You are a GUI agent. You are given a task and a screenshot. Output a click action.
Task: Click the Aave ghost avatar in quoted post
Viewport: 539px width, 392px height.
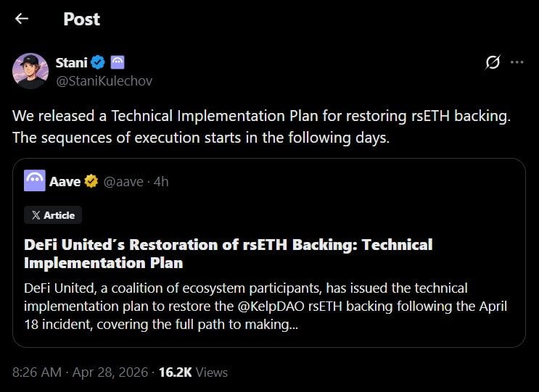[35, 181]
